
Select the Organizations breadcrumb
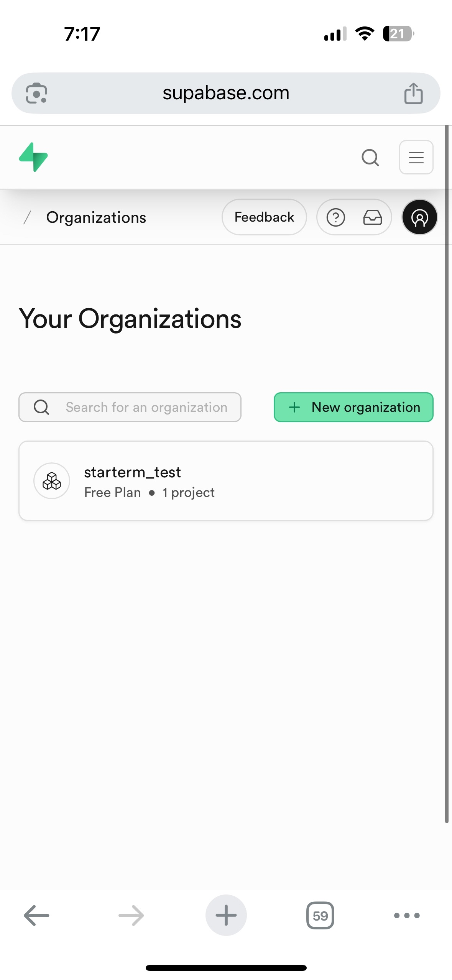click(x=96, y=218)
